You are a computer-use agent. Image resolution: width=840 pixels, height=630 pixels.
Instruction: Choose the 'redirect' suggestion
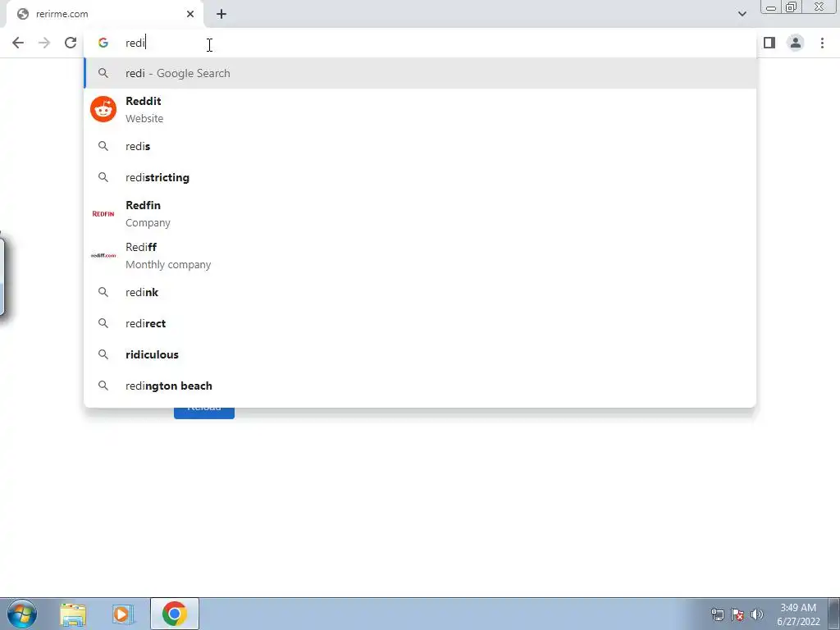tap(420, 323)
